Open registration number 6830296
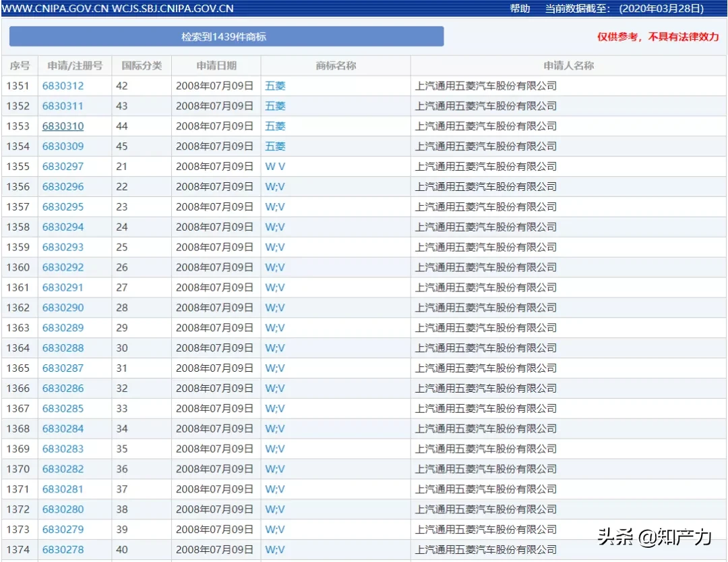The height and width of the screenshot is (562, 728). [63, 187]
